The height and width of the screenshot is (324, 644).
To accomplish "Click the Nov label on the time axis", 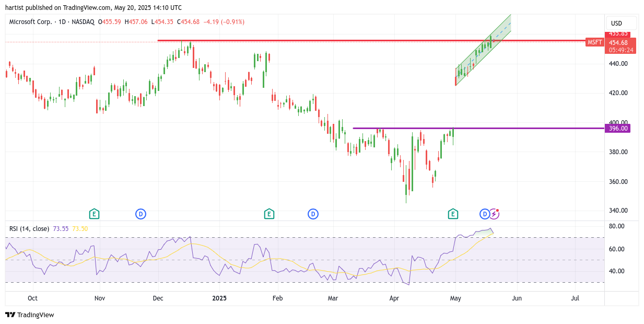I will click(x=100, y=298).
